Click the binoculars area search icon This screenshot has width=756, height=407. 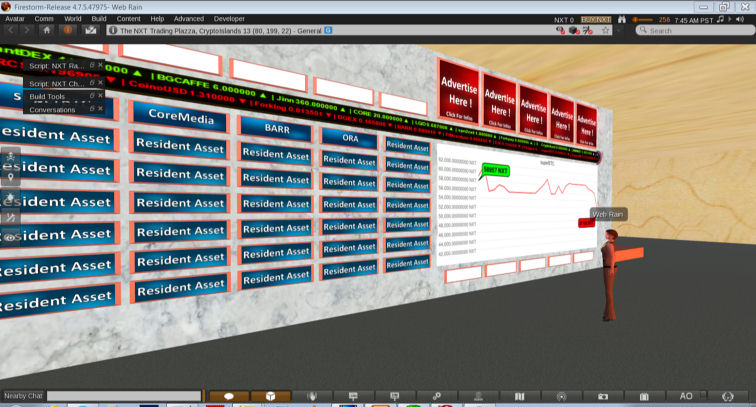(x=621, y=19)
